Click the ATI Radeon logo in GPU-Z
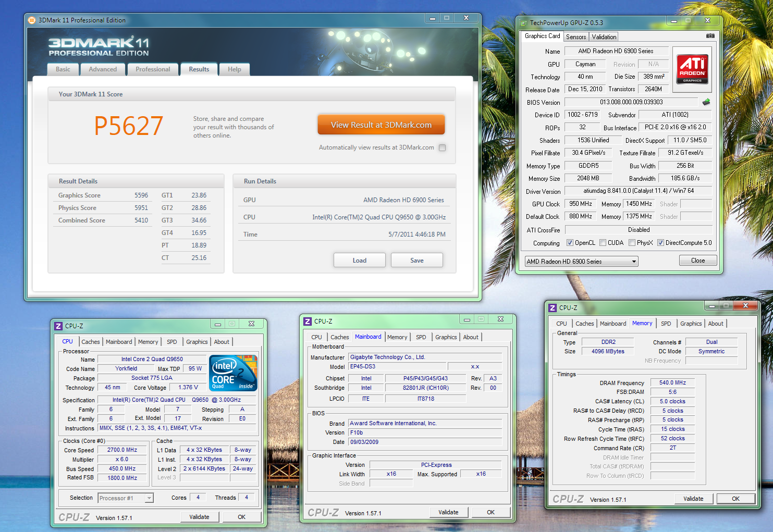 pos(692,69)
